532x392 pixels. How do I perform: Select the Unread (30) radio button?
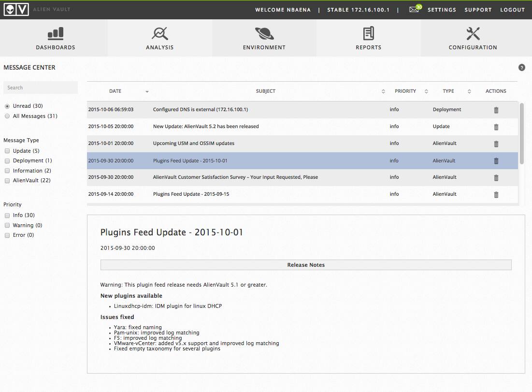click(7, 106)
